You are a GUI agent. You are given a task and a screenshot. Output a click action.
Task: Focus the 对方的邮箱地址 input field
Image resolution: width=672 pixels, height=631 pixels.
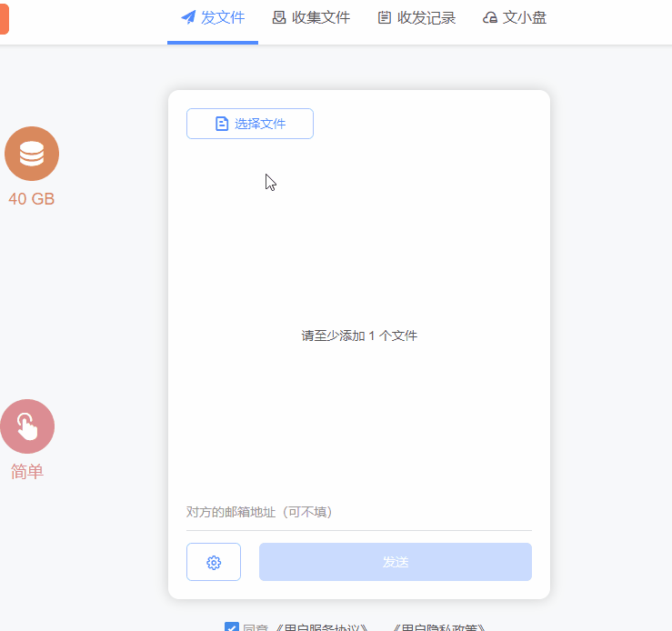pos(358,512)
